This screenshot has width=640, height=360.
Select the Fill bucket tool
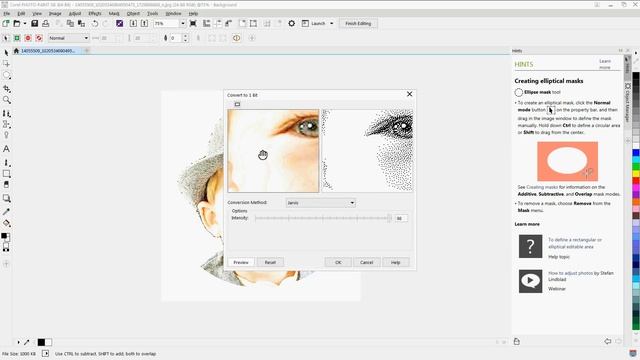pos(6,223)
